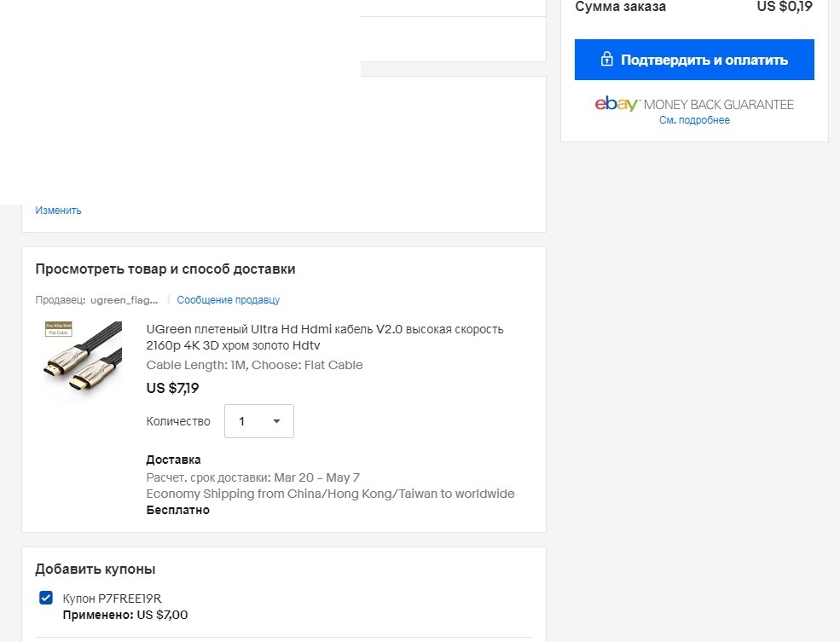The image size is (840, 642).
Task: Open the См. подробнее guarantee link
Action: [x=694, y=120]
